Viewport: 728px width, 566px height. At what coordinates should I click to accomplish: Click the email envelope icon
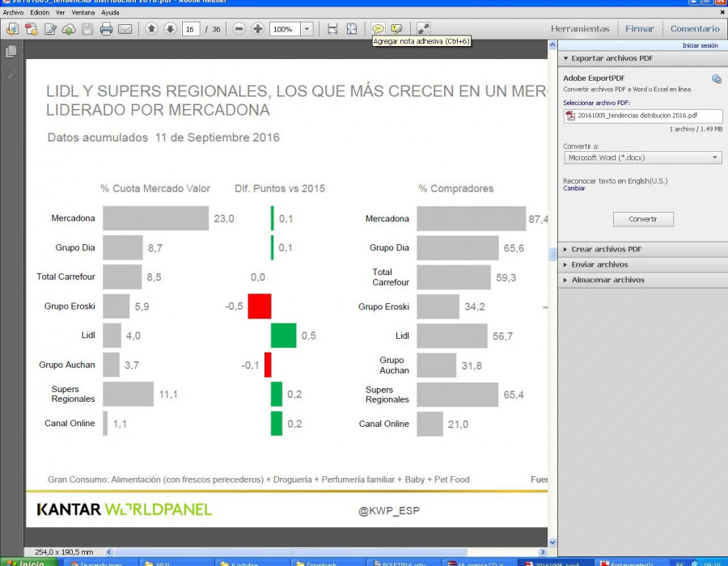125,29
